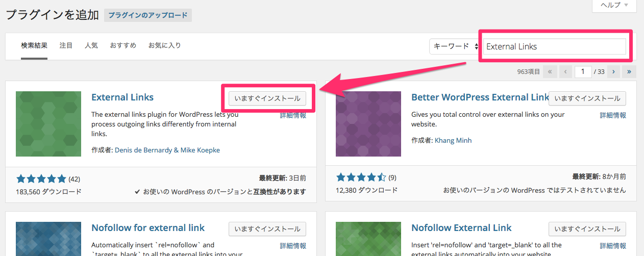View 詳細情報 for External Links plugin
This screenshot has width=644, height=256.
pyautogui.click(x=293, y=115)
